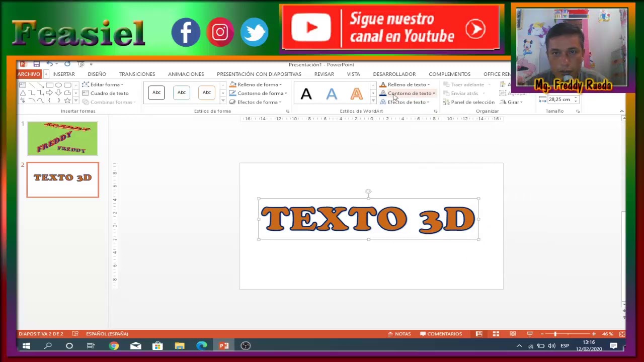Increase width with spinner up arrow
The width and height of the screenshot is (644, 362).
click(x=576, y=98)
